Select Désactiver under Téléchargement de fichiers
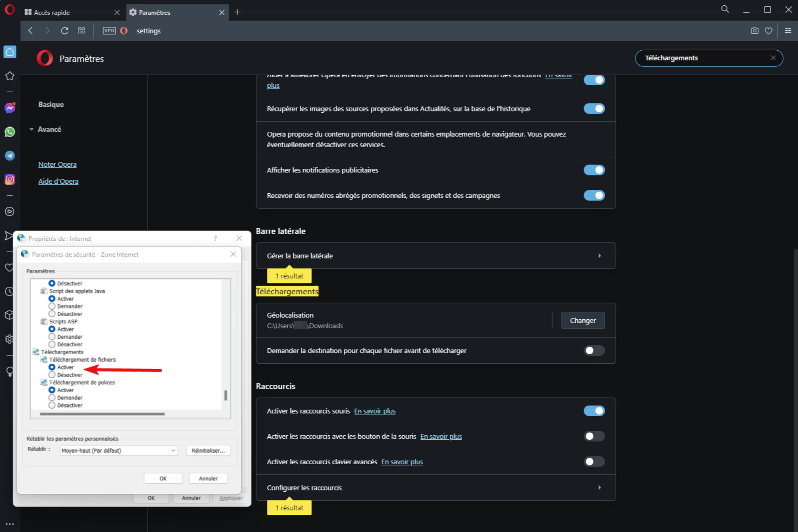 click(x=52, y=375)
